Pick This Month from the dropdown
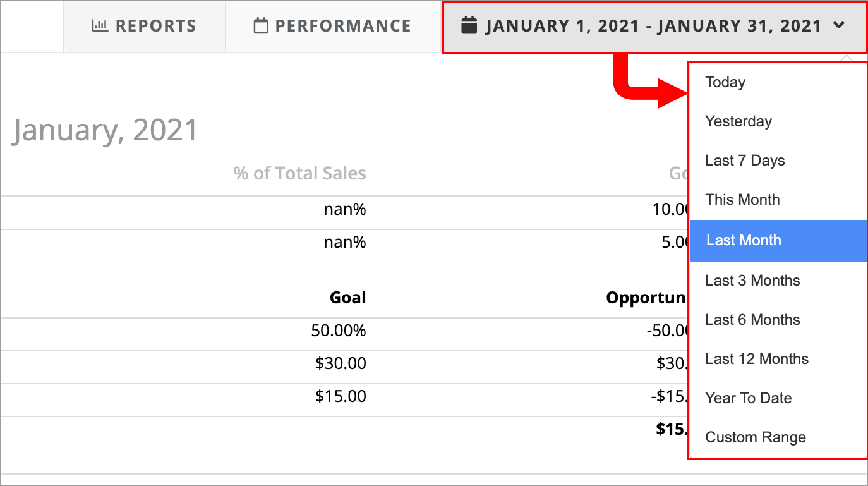This screenshot has height=486, width=868. tap(742, 200)
